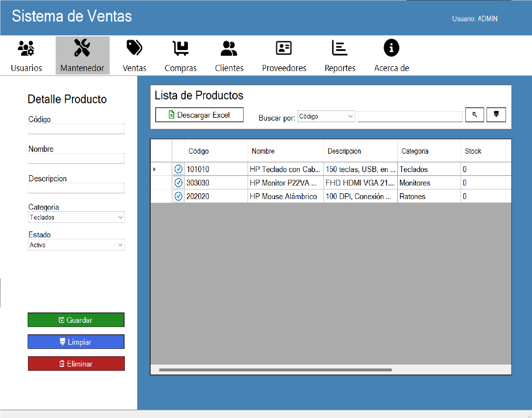This screenshot has height=418, width=532.
Task: Click the Mantenedor menu label
Action: pos(82,68)
